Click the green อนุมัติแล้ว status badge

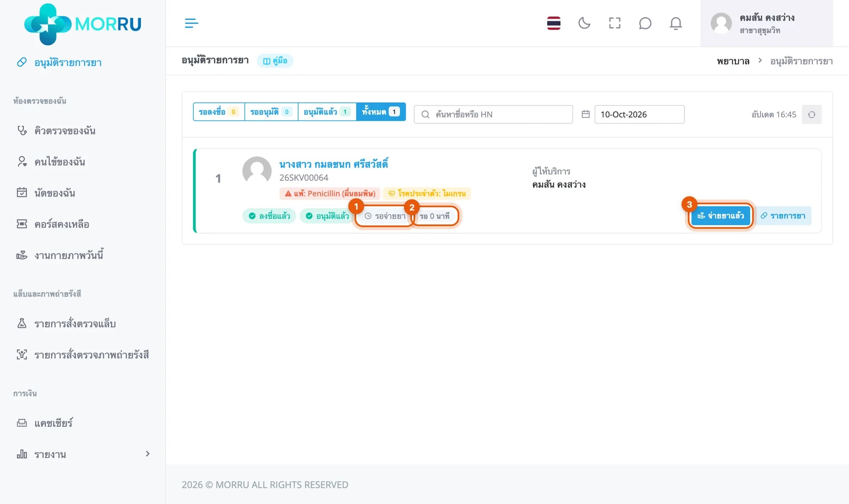pos(327,216)
